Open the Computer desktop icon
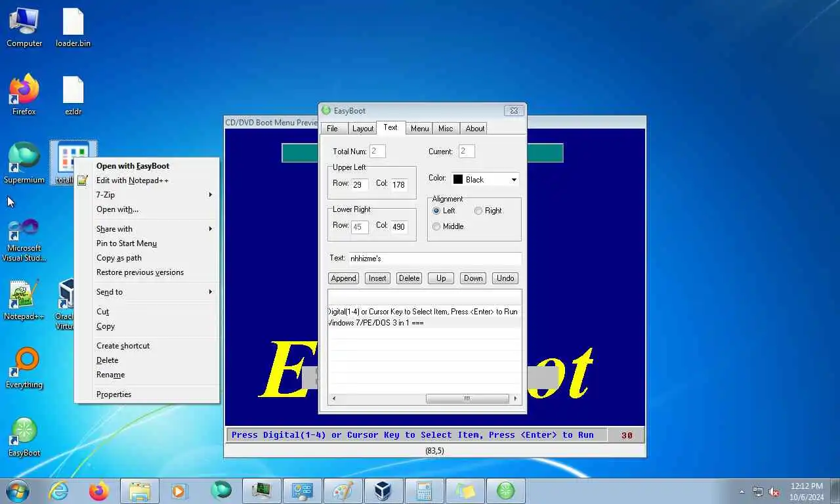 tap(24, 28)
